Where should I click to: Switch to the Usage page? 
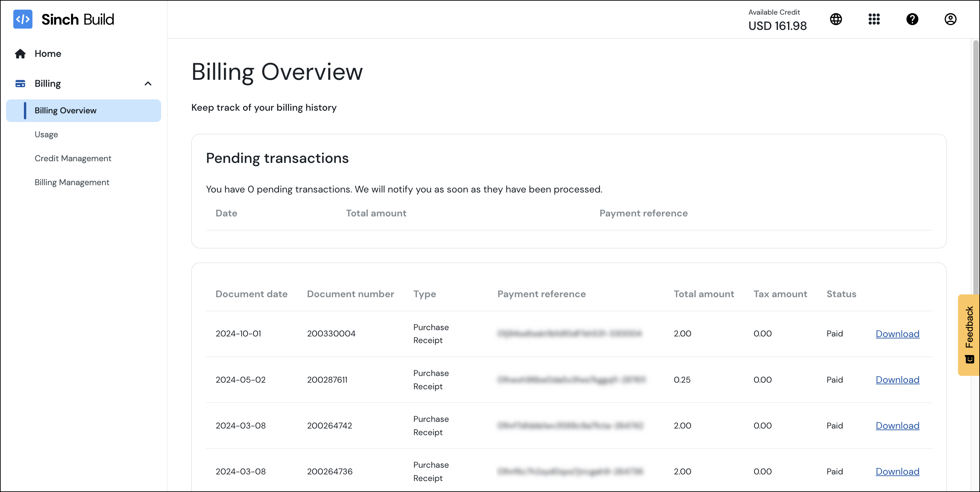coord(46,134)
